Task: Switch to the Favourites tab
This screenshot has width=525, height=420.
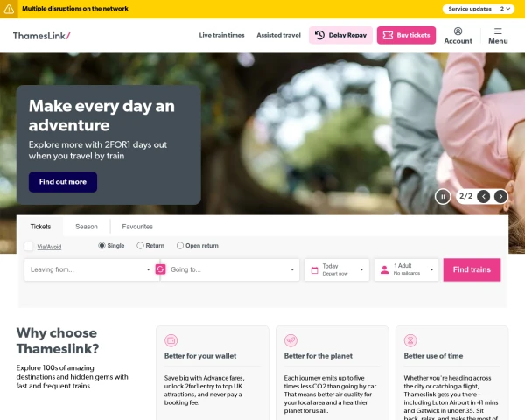Action: tap(137, 227)
